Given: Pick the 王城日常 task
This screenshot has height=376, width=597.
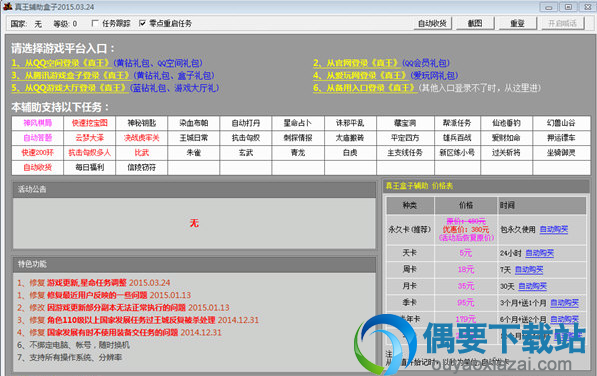Looking at the screenshot, I should (x=193, y=138).
